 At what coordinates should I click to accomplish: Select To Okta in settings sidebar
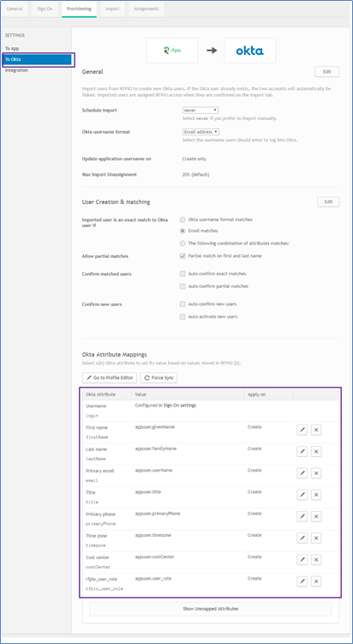38,59
